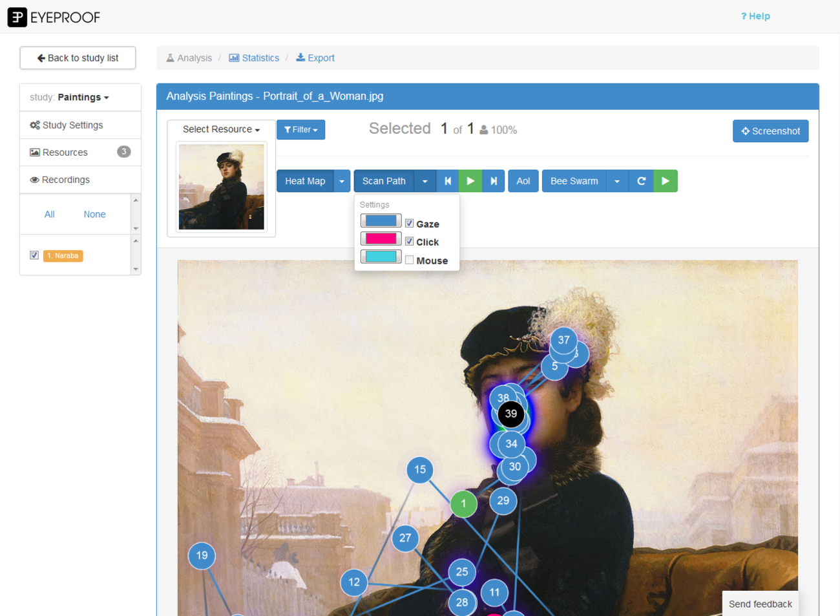Enable the Mouse checkbox

[x=409, y=260]
